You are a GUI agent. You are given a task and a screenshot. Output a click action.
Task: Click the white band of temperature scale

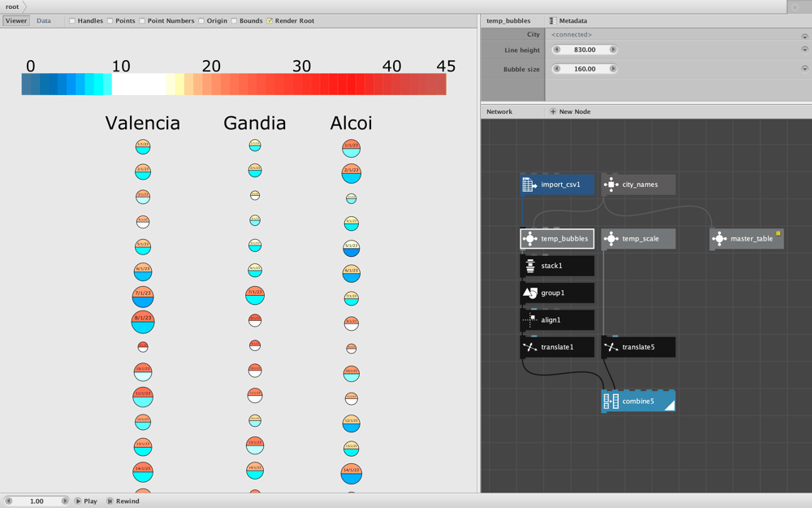tap(139, 84)
